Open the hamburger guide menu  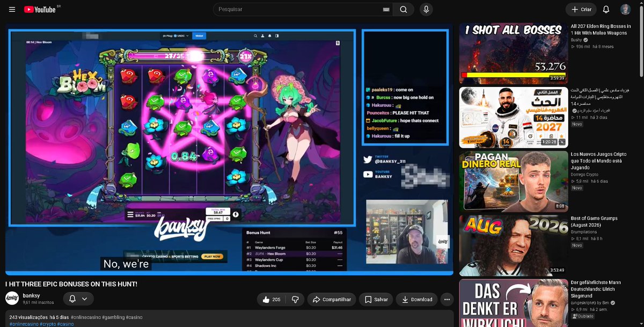pos(12,10)
